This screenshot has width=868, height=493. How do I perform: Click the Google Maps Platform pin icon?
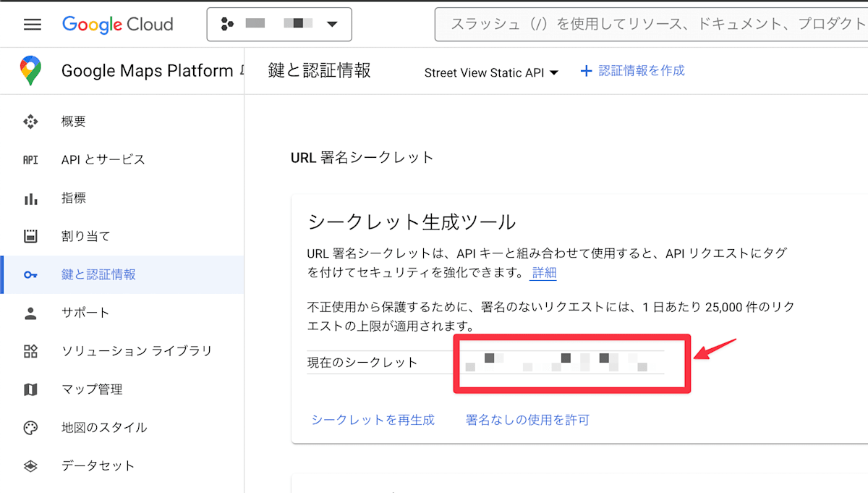click(30, 71)
